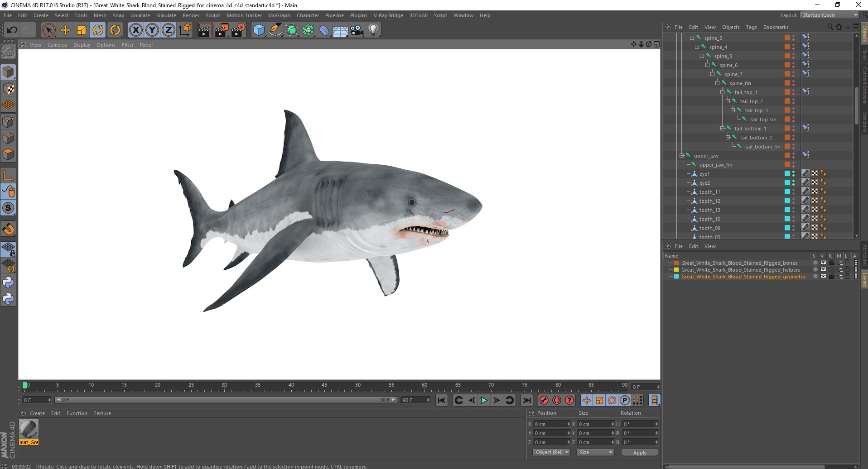Toggle Y axis lock
Viewport: 868px width, 469px height.
152,30
